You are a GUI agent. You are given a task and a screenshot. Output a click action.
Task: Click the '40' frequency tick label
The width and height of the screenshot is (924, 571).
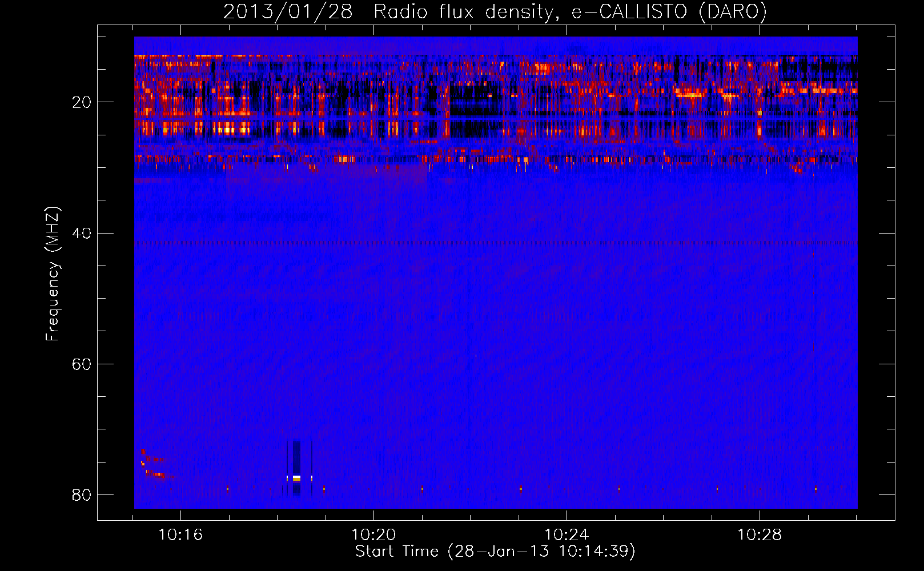coord(82,233)
